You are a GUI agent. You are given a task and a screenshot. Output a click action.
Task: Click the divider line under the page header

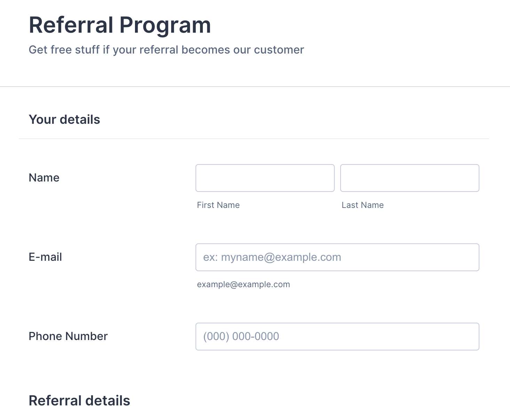(x=255, y=87)
